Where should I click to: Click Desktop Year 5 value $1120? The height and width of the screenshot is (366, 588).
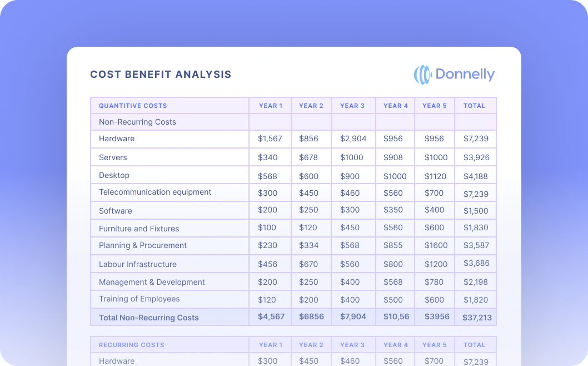point(435,176)
